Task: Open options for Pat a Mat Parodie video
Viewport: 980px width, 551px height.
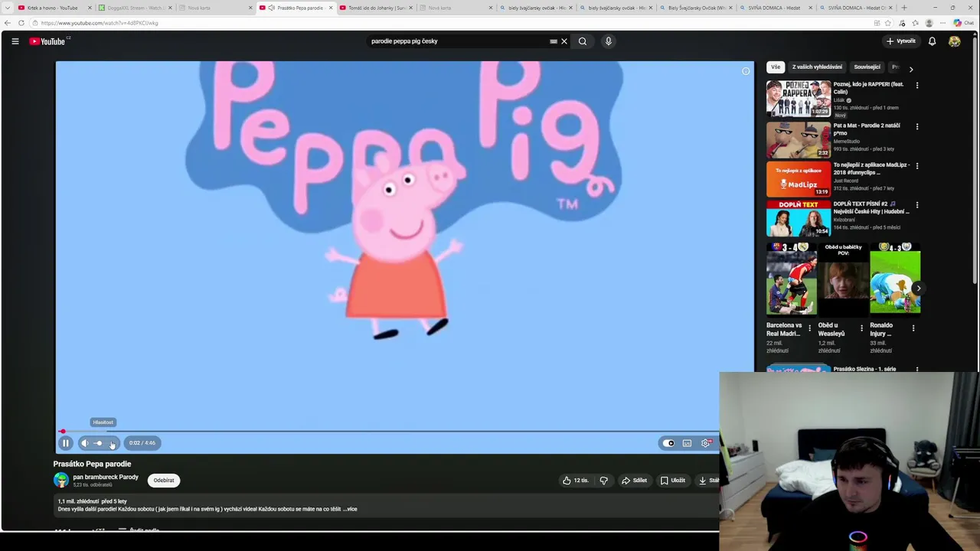Action: point(917,126)
